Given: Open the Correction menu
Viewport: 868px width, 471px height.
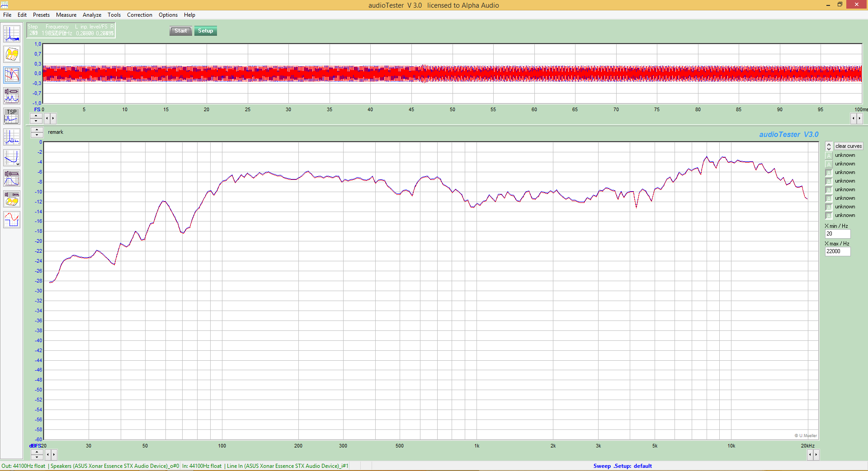Looking at the screenshot, I should tap(140, 15).
